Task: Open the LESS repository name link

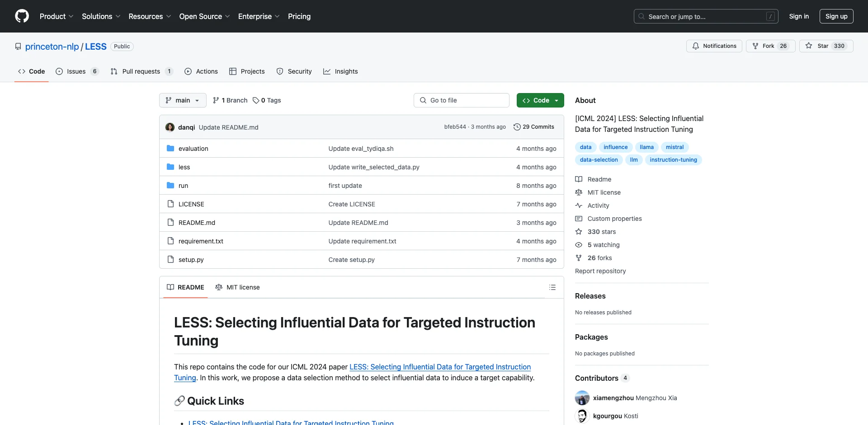Action: [x=96, y=47]
